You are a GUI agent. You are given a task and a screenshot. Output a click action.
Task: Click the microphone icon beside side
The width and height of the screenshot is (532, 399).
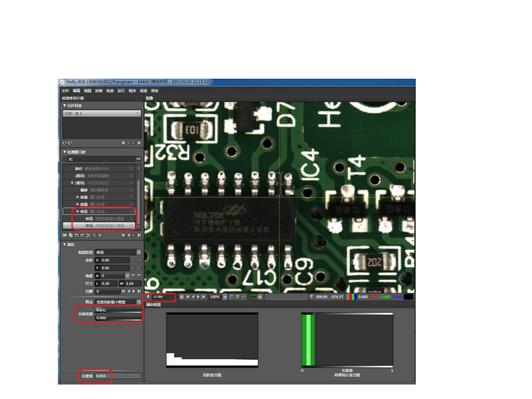pyautogui.click(x=148, y=297)
